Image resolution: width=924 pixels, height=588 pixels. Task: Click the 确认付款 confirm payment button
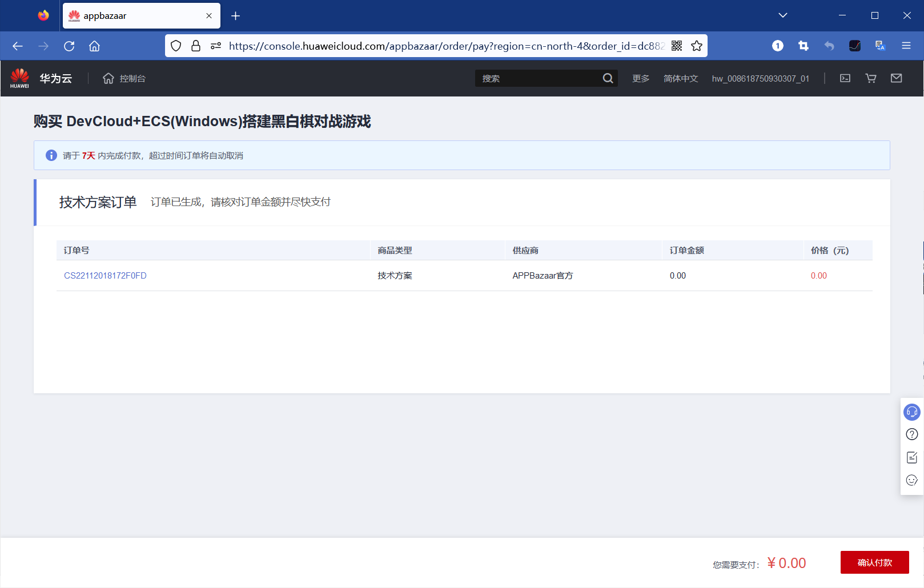click(874, 562)
